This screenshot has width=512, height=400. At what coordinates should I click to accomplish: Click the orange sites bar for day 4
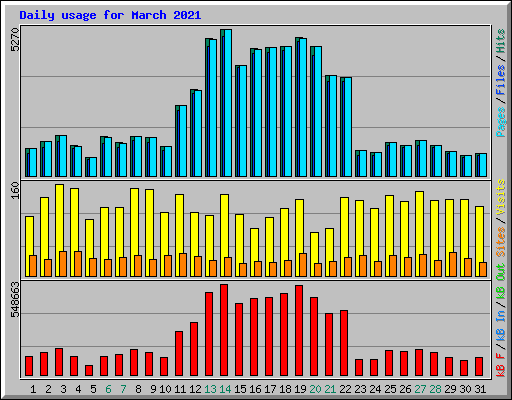coord(78,264)
